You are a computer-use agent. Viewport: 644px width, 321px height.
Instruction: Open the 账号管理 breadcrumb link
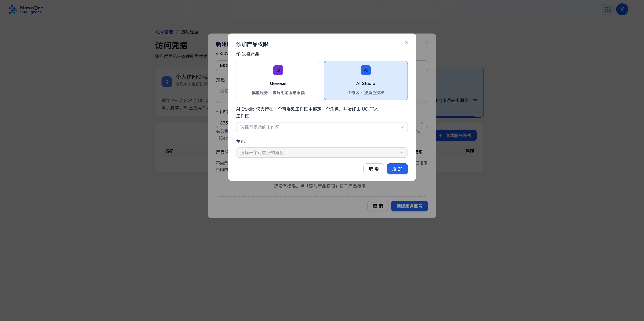coord(164,32)
